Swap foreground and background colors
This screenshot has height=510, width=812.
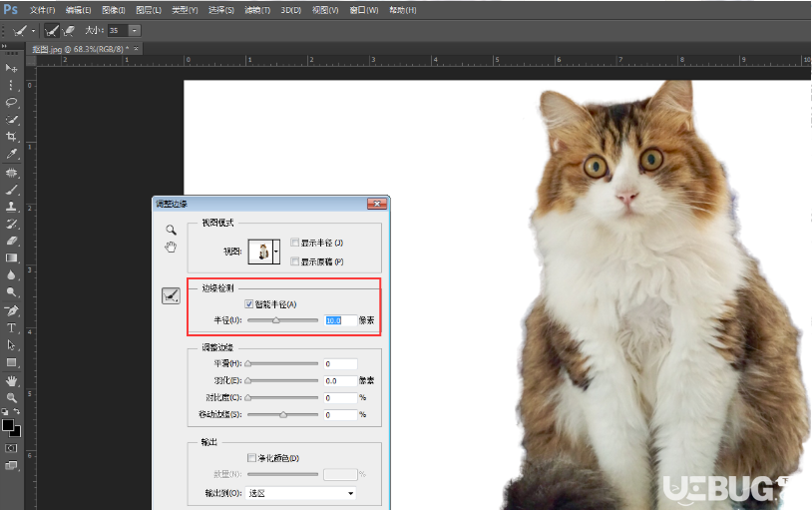point(17,411)
